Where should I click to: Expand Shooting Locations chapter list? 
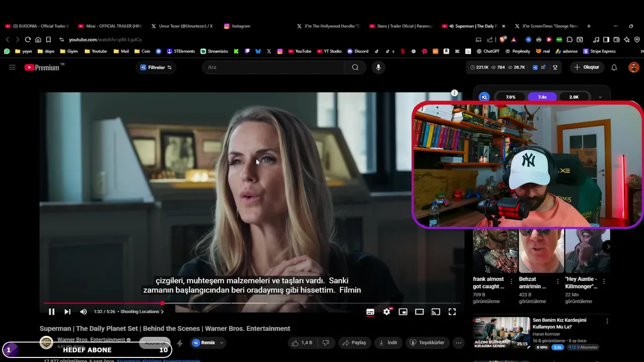[142, 312]
